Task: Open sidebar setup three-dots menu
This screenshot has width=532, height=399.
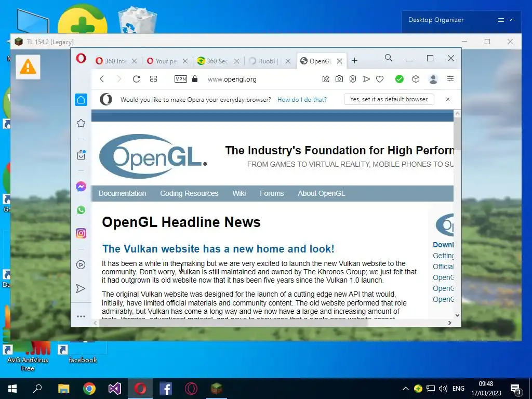Action: coord(81,316)
